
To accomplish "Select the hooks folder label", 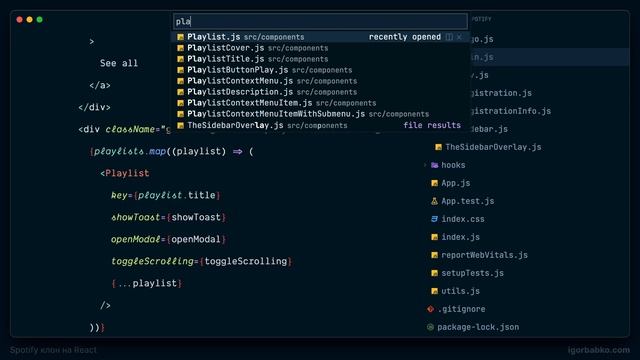I will 453,165.
